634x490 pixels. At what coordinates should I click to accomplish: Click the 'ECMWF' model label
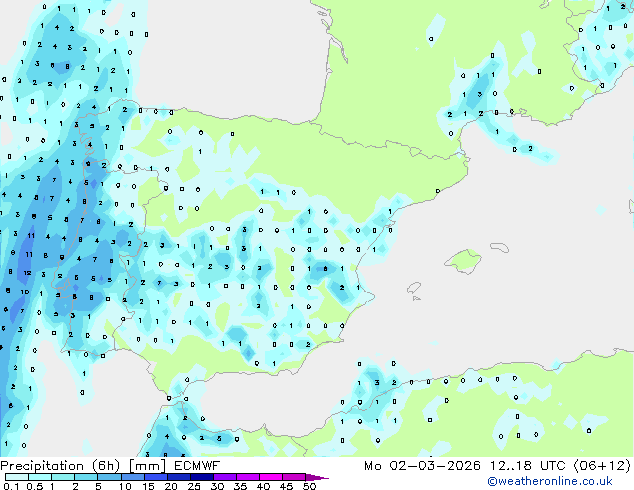click(197, 466)
